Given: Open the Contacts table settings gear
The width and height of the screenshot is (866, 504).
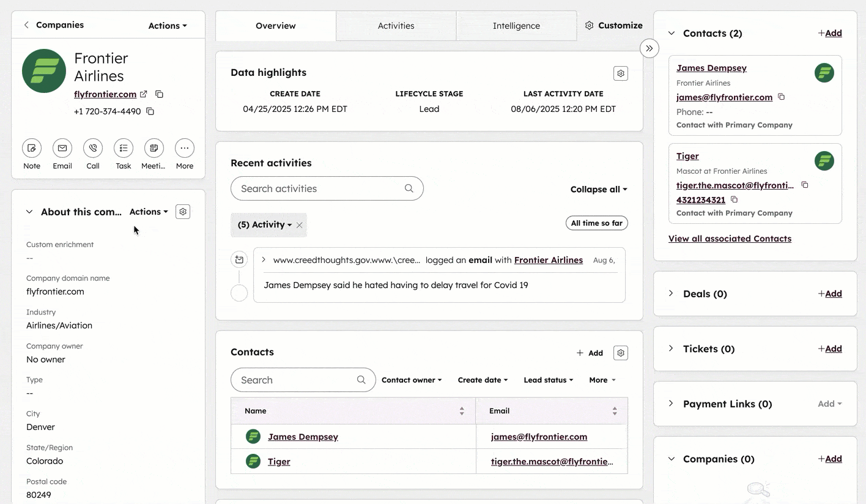Looking at the screenshot, I should [620, 353].
